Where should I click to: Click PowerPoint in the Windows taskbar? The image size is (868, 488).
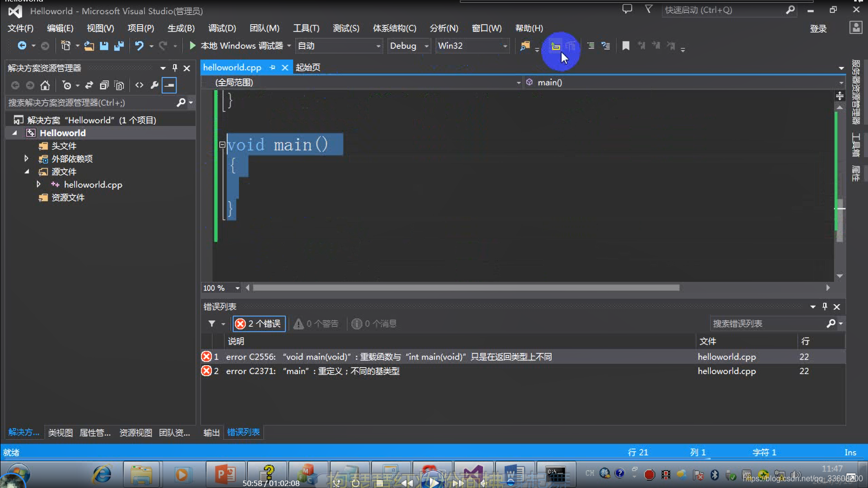click(225, 475)
